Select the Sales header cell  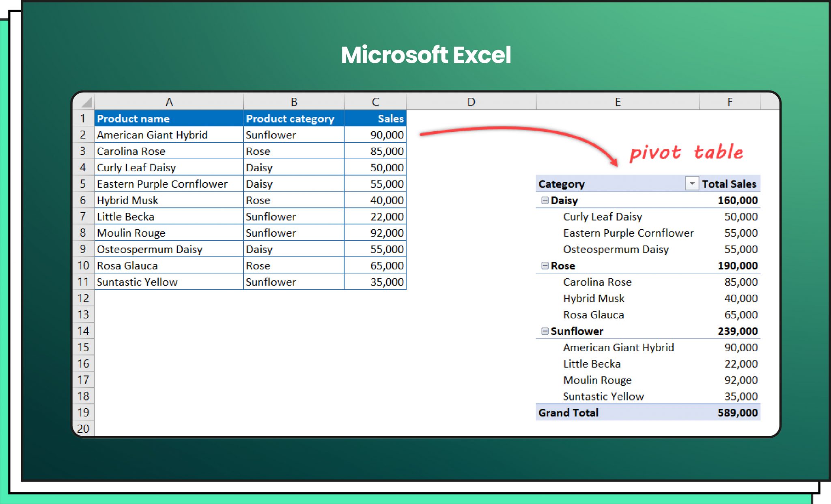pos(375,118)
